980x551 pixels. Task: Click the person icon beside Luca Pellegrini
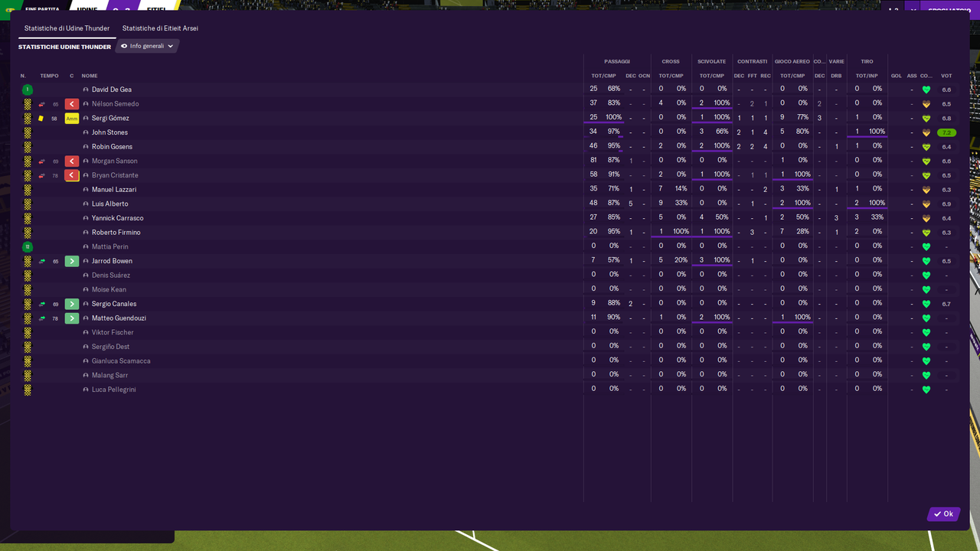(x=86, y=390)
